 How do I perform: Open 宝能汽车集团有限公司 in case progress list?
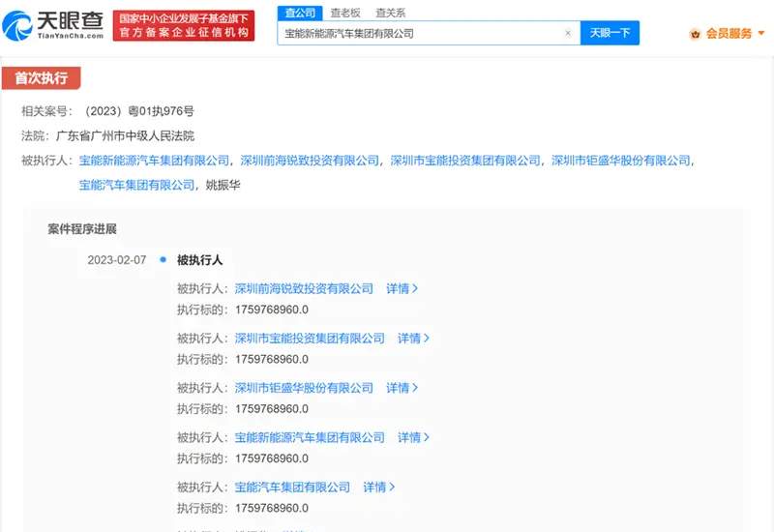[x=292, y=488]
